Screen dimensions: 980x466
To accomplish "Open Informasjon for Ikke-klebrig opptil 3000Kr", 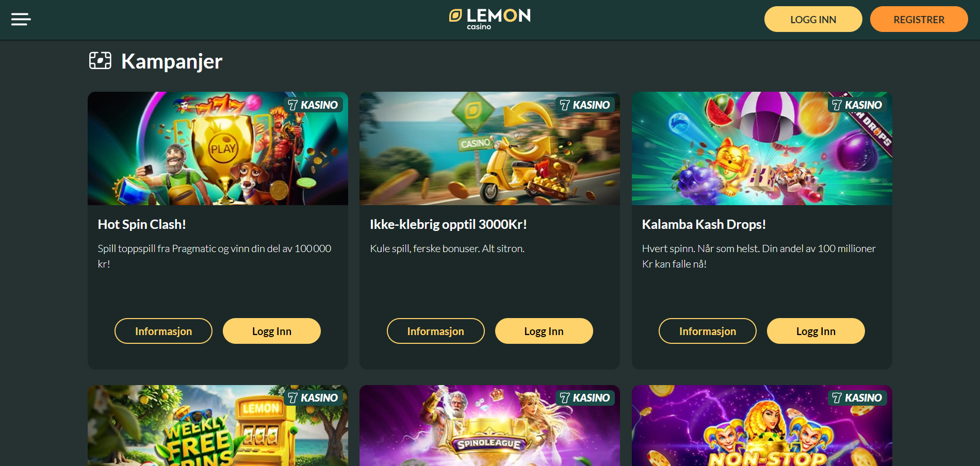I will 436,331.
